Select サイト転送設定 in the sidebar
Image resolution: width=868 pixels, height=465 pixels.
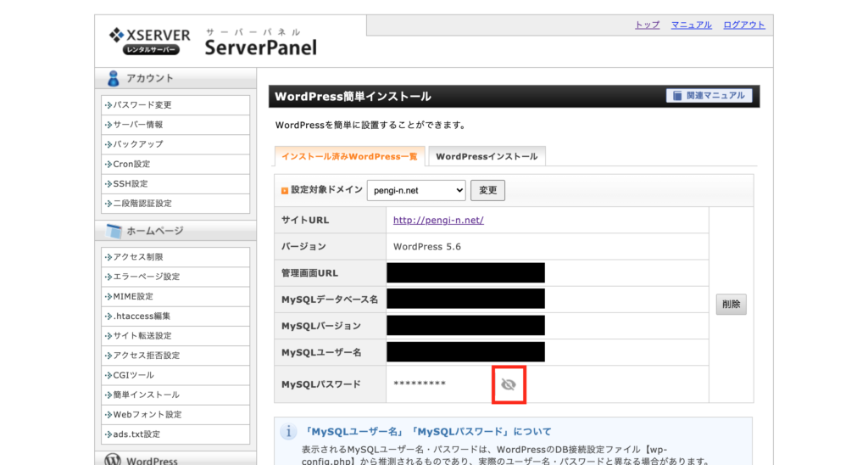point(175,336)
